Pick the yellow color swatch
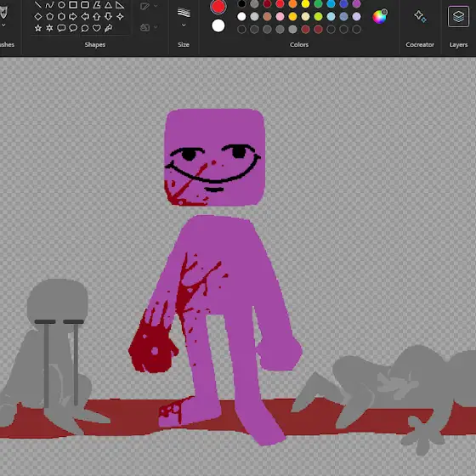 coord(305,4)
